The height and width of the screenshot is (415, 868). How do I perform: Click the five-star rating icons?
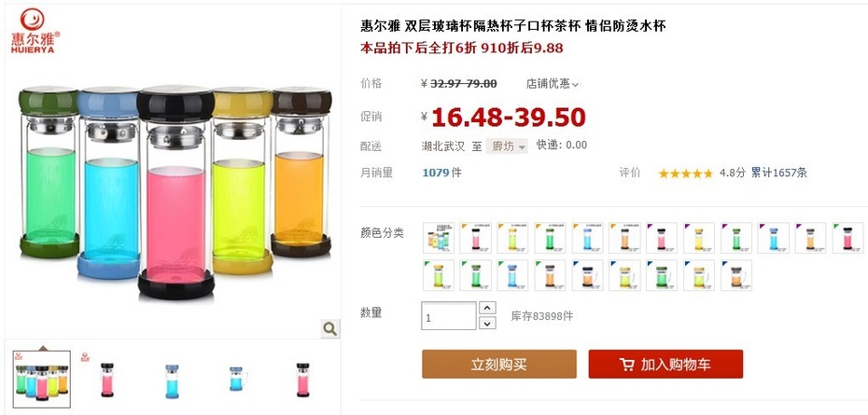(685, 173)
